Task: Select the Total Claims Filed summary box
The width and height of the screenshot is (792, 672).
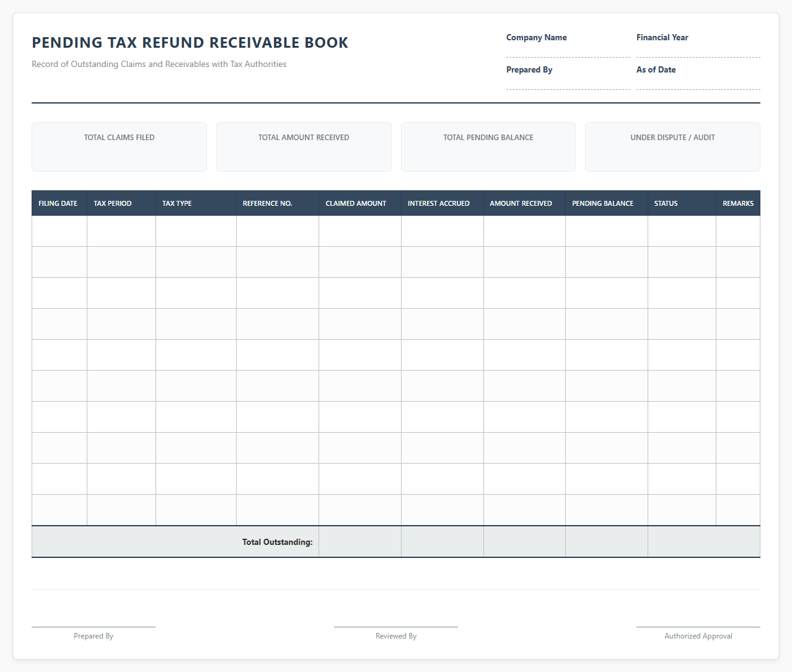Action: pos(119,147)
